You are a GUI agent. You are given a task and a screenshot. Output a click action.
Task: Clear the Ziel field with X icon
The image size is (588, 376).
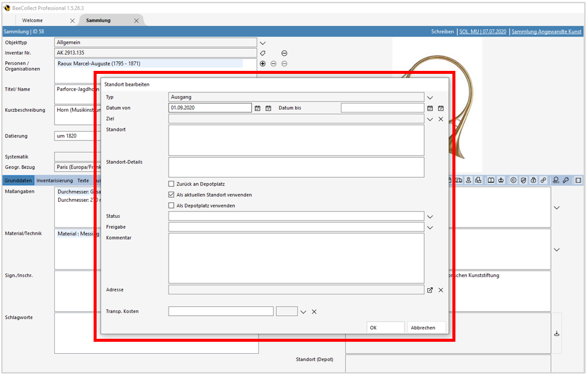pyautogui.click(x=440, y=120)
